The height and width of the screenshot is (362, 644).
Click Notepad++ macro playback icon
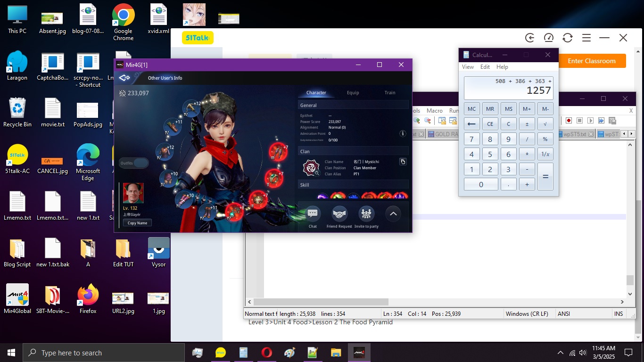tap(591, 121)
